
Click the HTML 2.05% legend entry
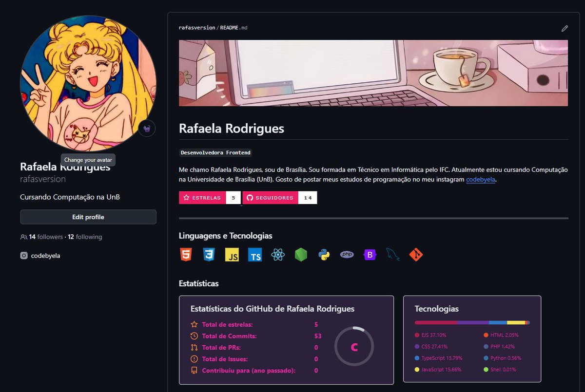[x=501, y=335]
